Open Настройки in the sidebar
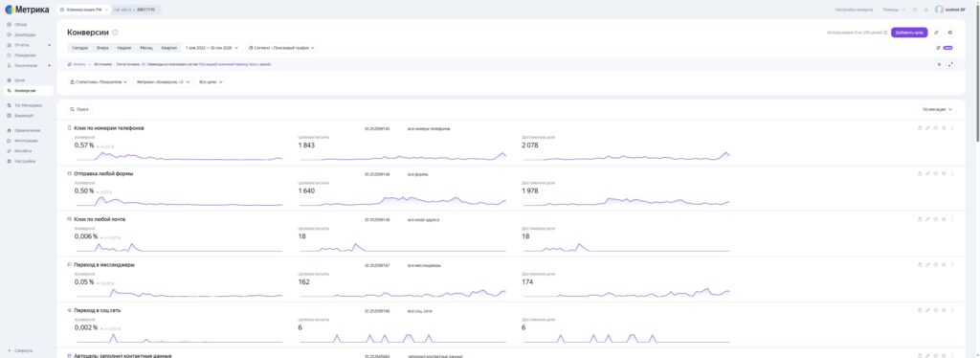This screenshot has width=980, height=358. [25, 161]
